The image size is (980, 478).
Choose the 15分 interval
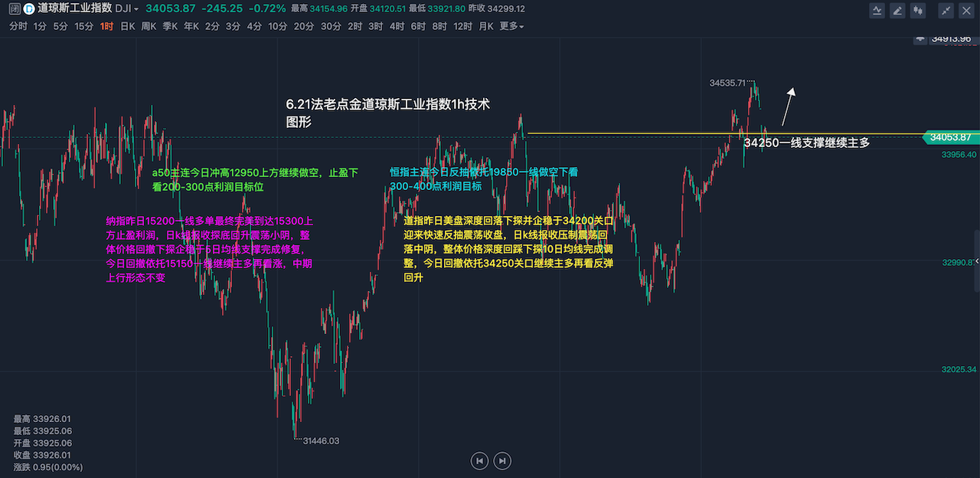pos(83,26)
